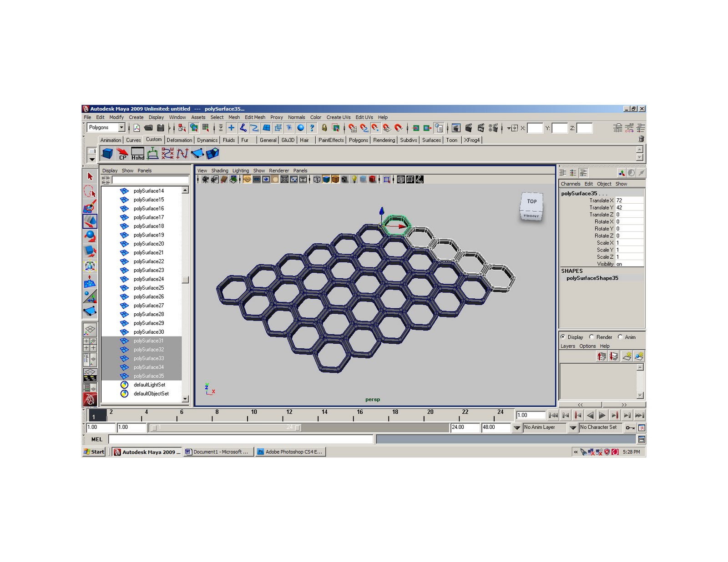The image size is (728, 562).
Task: Select the Render radio button
Action: point(591,337)
